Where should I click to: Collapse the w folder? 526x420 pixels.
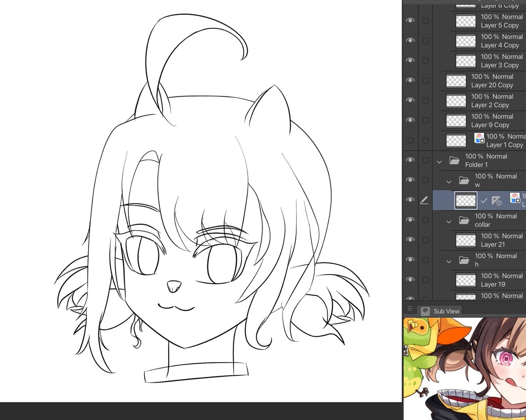pyautogui.click(x=448, y=181)
